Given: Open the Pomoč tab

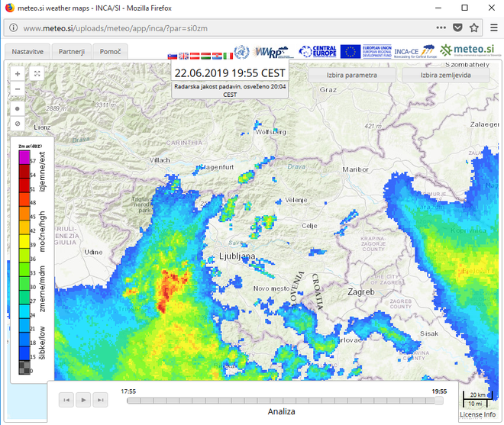Looking at the screenshot, I should click(110, 52).
